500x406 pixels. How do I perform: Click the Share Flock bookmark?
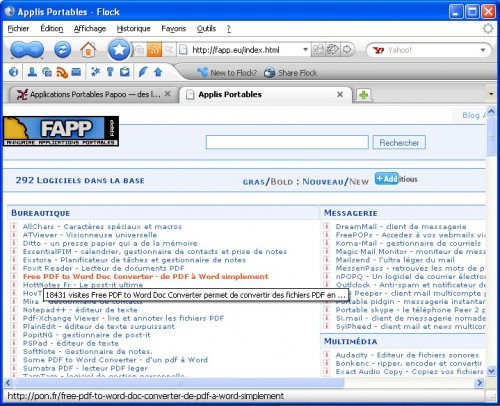[x=290, y=73]
